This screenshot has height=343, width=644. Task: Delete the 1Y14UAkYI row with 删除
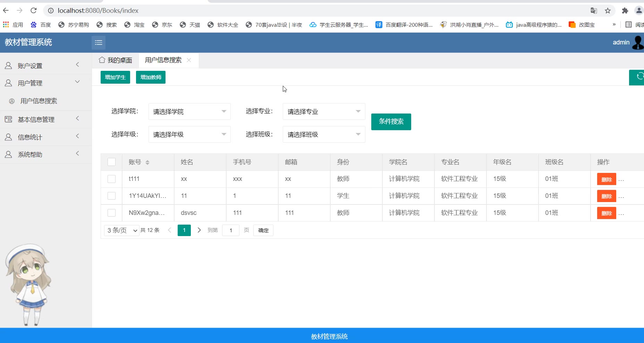607,196
